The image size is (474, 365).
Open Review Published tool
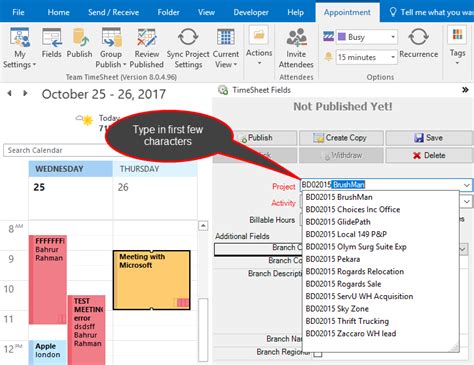pos(147,48)
